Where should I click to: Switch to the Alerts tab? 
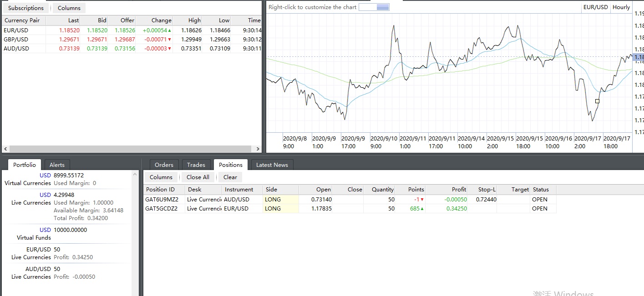click(x=57, y=165)
